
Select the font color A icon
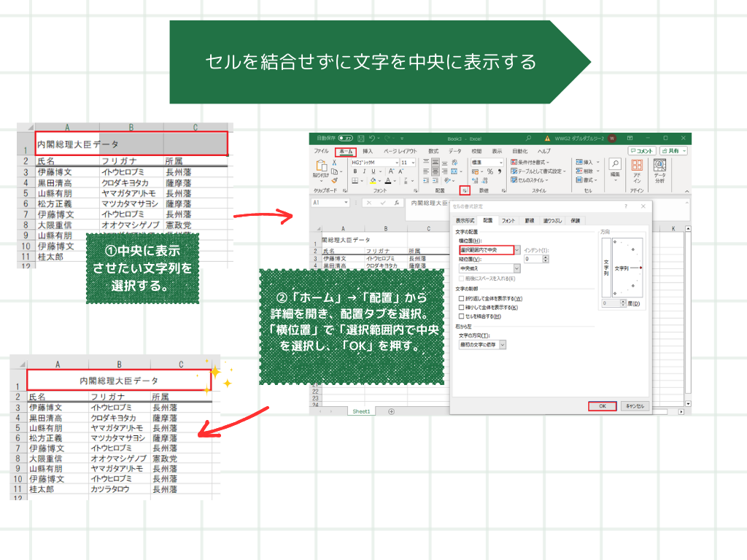(390, 179)
